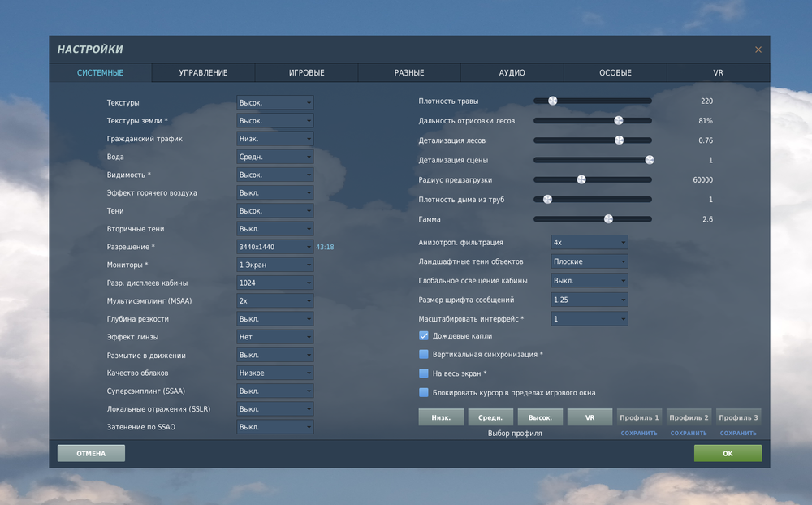
Task: Open the ИГРОВЫЕ tab
Action: [x=307, y=72]
